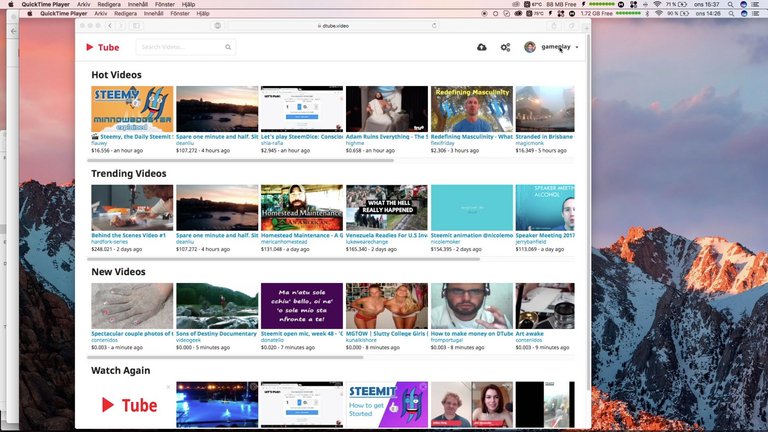Click the Safari back arrow button
This screenshot has height=432, width=768.
pyautogui.click(x=109, y=25)
